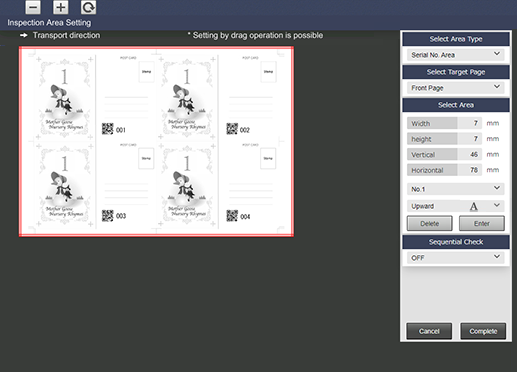The width and height of the screenshot is (517, 372).
Task: Open the No.1 area number dropdown
Action: pos(456,189)
